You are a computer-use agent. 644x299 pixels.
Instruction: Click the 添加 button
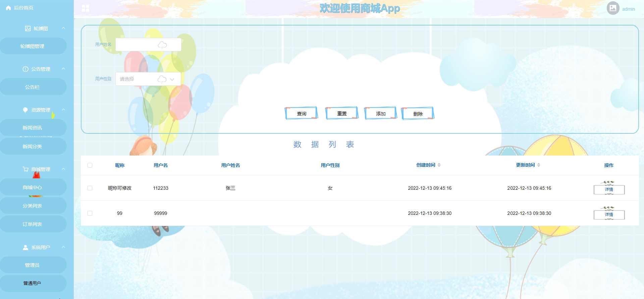pyautogui.click(x=381, y=113)
